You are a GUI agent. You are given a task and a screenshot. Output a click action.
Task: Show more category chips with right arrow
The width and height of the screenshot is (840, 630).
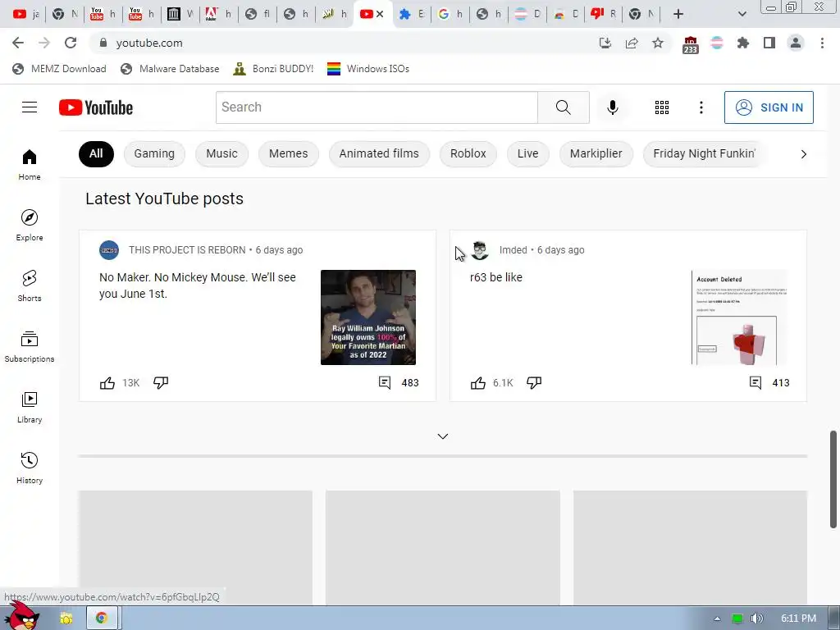click(803, 153)
